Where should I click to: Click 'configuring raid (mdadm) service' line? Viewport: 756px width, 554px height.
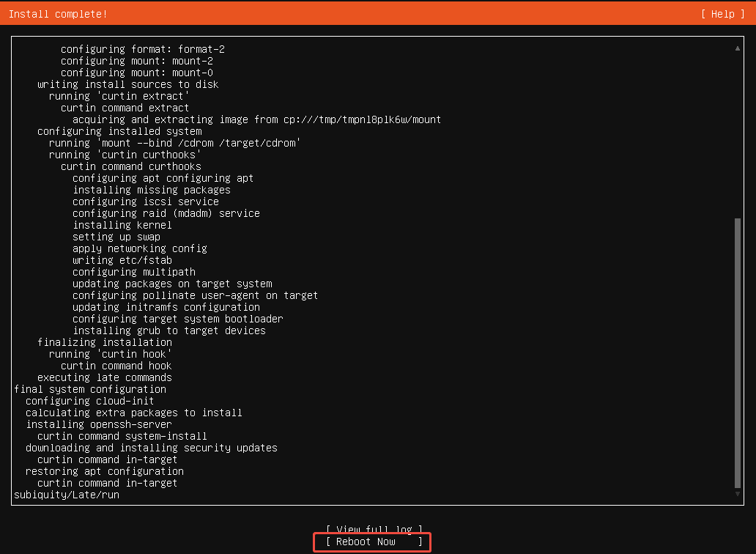[x=166, y=213]
